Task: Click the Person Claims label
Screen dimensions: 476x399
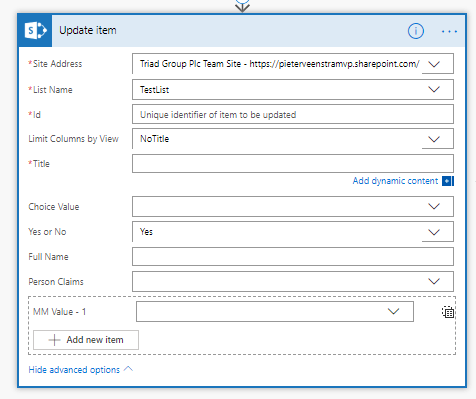Action: pos(56,282)
